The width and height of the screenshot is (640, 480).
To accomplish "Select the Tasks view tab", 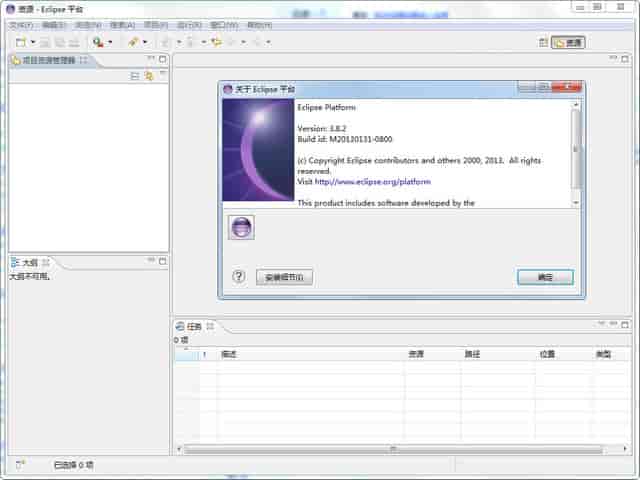I will [x=194, y=327].
